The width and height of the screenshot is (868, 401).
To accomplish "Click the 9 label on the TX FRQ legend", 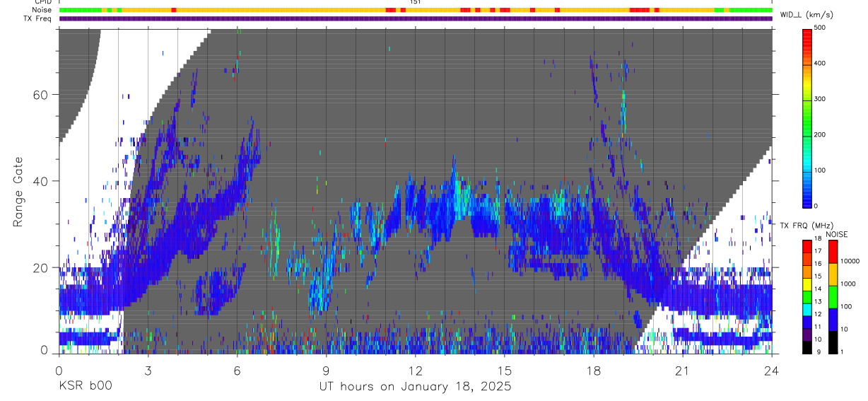I will [819, 351].
